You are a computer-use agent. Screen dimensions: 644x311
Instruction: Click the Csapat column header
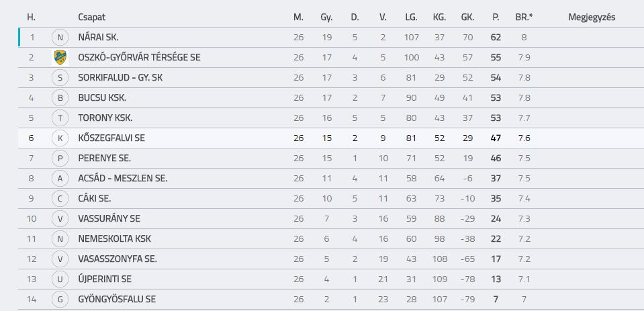pyautogui.click(x=92, y=17)
